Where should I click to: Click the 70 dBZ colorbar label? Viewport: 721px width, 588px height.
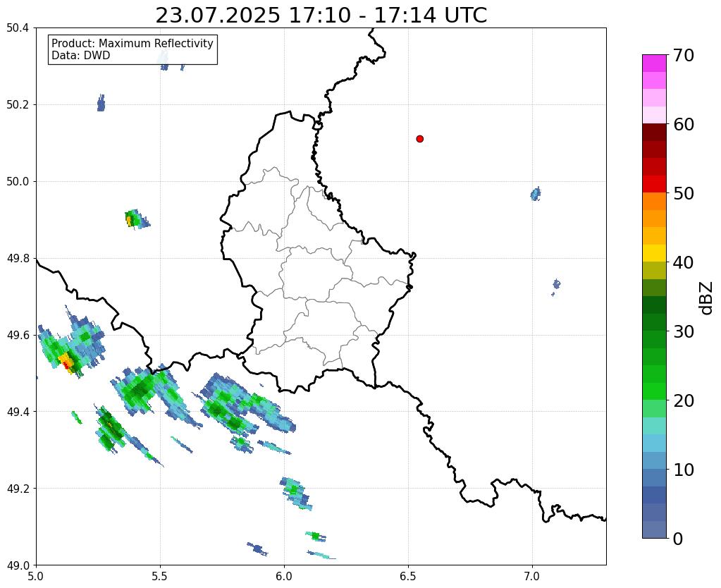[x=683, y=55]
